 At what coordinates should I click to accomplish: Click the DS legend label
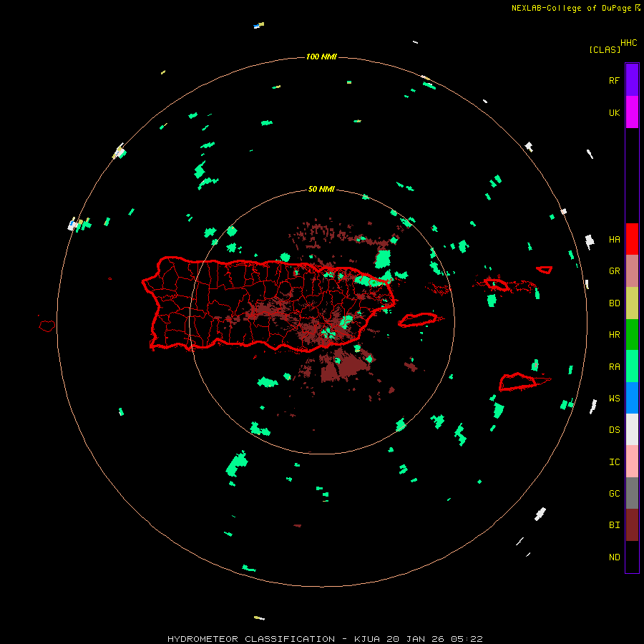[x=615, y=430]
